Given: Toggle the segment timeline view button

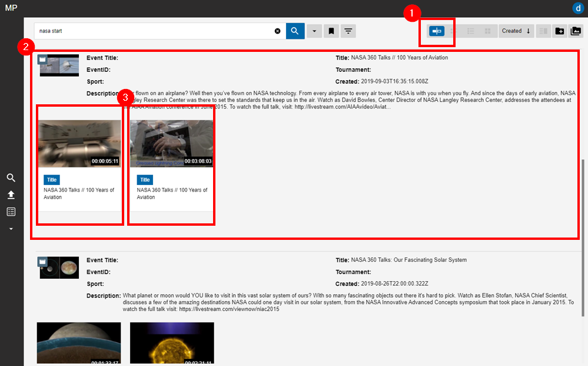Looking at the screenshot, I should (x=437, y=31).
